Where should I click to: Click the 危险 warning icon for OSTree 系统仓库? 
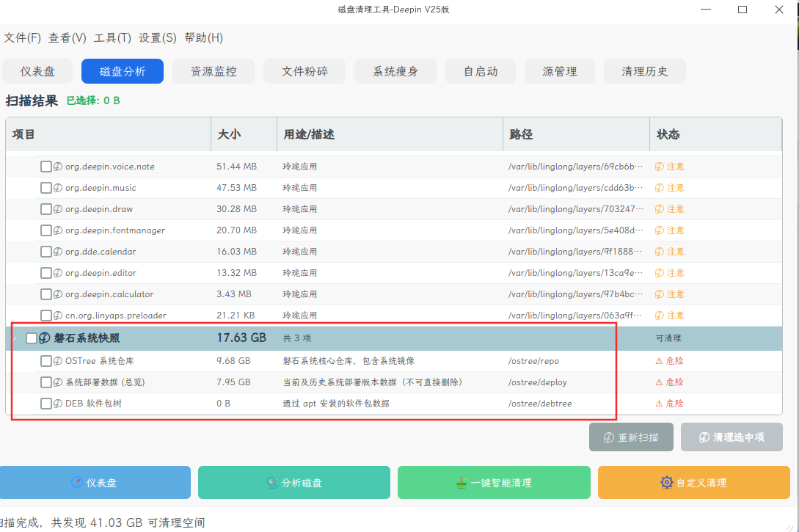(x=659, y=361)
